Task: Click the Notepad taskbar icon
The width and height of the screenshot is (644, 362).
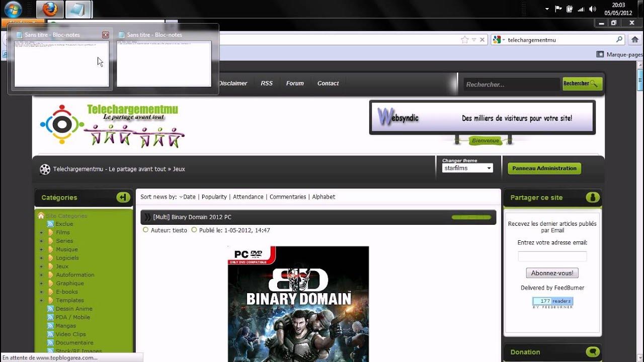Action: [78, 9]
